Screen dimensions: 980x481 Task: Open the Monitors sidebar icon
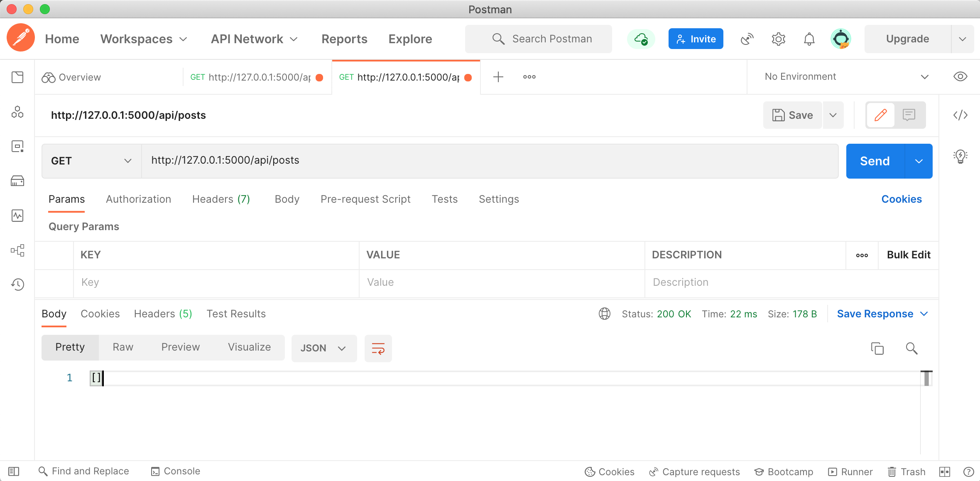pyautogui.click(x=17, y=216)
